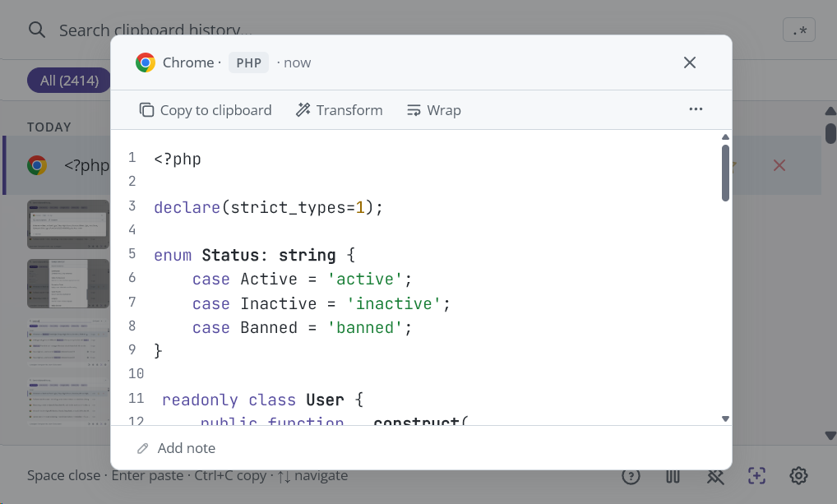
Task: Click Copy to clipboard button
Action: click(x=205, y=110)
